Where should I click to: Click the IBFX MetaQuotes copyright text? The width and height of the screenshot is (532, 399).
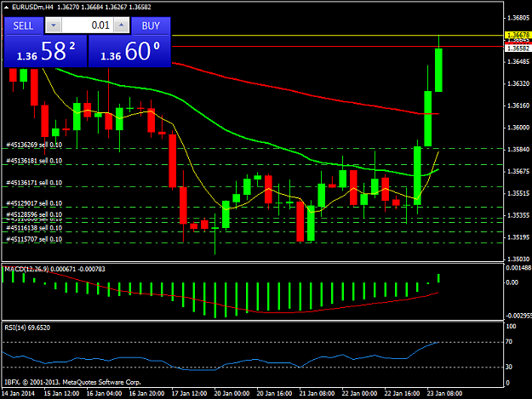(x=72, y=382)
